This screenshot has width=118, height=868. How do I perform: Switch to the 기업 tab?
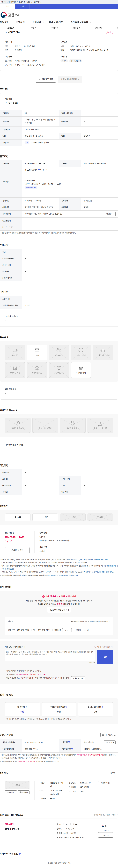point(22,6)
